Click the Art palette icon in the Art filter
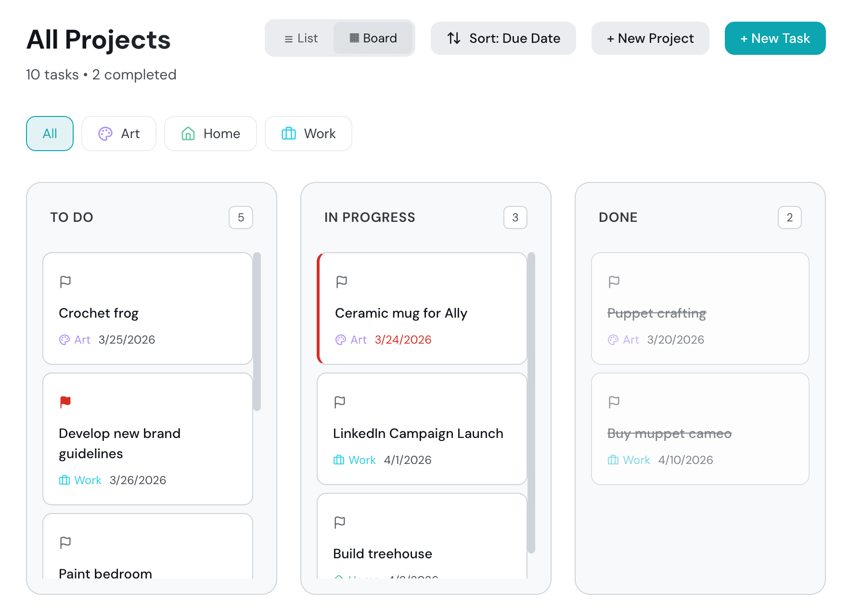Image resolution: width=849 pixels, height=616 pixels. (x=105, y=133)
